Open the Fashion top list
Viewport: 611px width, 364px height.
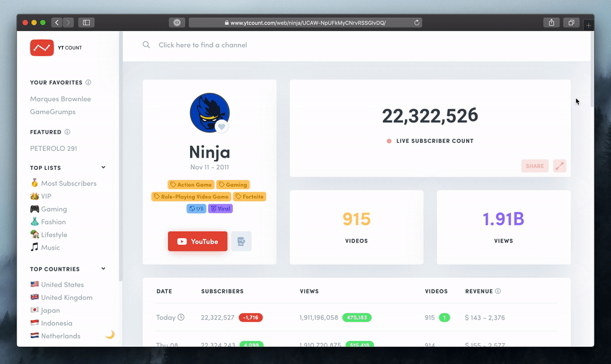[48, 222]
